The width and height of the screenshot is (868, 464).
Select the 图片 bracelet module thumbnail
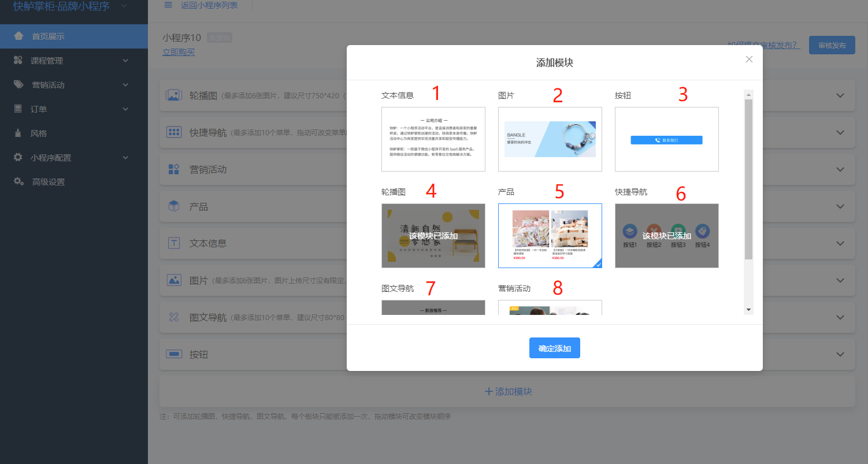point(550,139)
